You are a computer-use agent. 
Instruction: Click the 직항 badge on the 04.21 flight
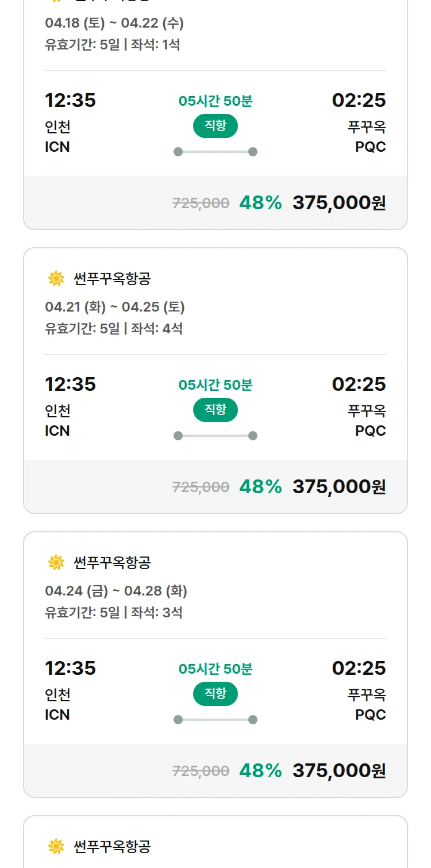[x=215, y=410]
